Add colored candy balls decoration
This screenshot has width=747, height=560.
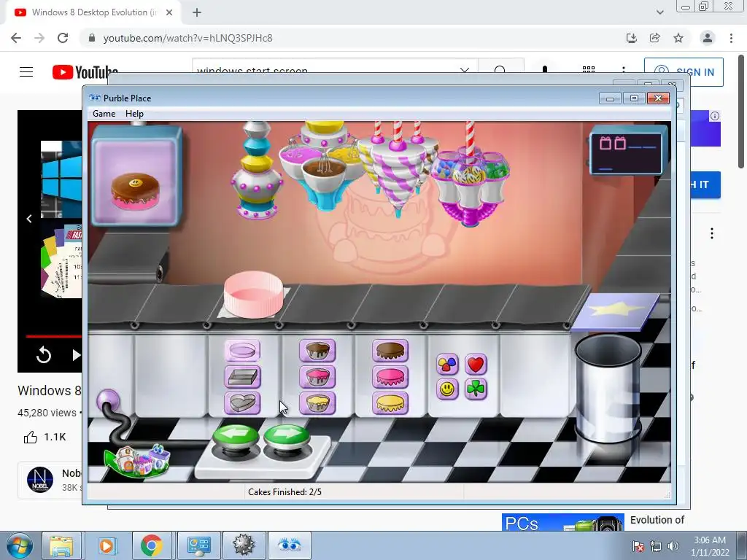tap(447, 365)
